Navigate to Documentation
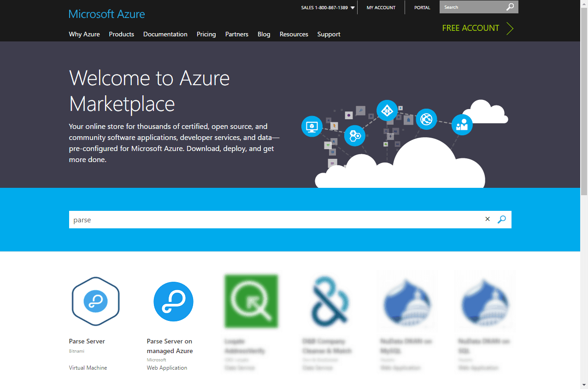 [165, 34]
